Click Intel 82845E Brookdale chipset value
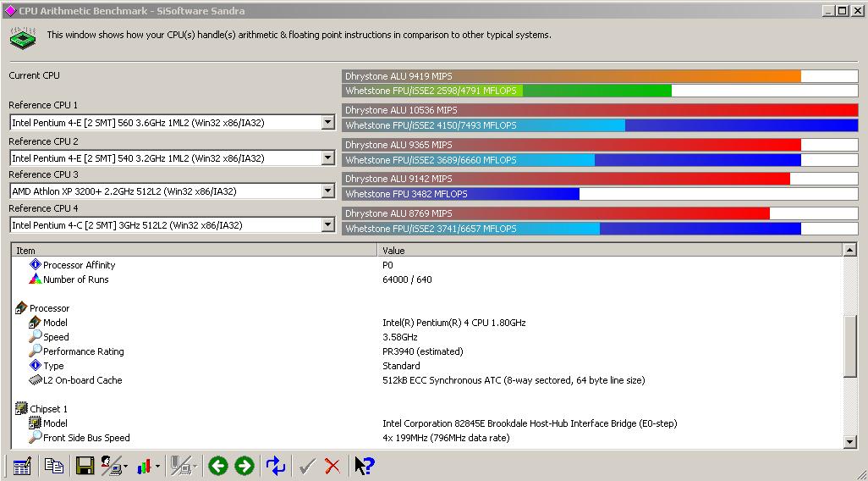Image resolution: width=868 pixels, height=481 pixels. click(530, 423)
